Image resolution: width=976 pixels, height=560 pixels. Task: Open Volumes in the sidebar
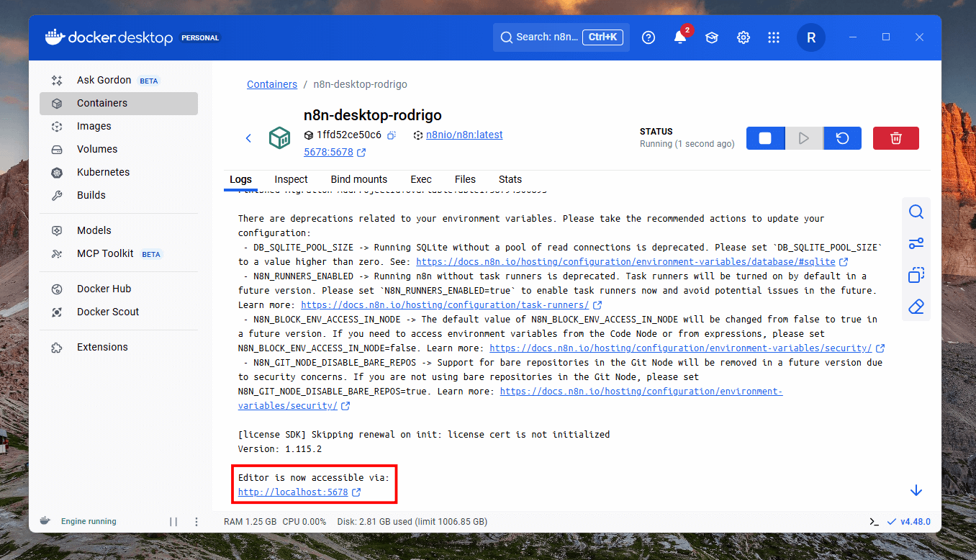[119, 150]
